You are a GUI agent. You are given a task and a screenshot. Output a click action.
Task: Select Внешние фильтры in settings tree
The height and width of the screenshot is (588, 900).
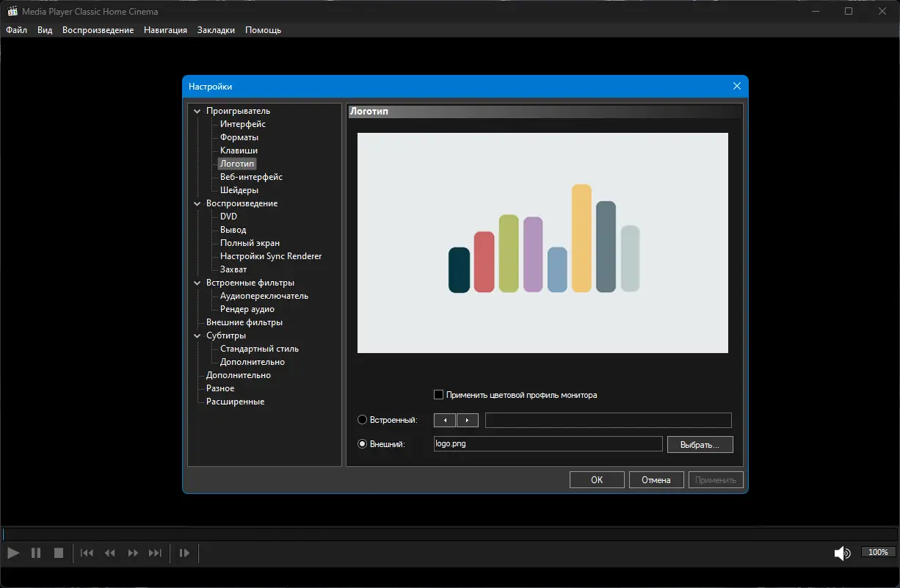(x=244, y=322)
